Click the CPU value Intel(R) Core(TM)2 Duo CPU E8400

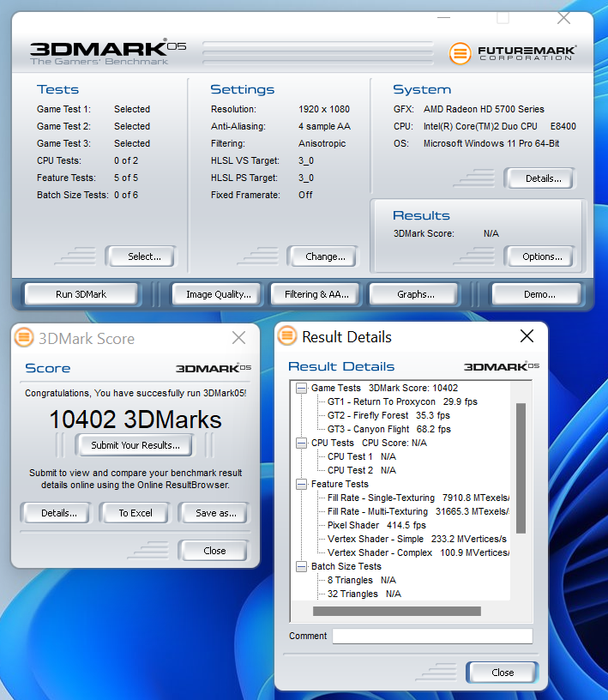pos(500,126)
